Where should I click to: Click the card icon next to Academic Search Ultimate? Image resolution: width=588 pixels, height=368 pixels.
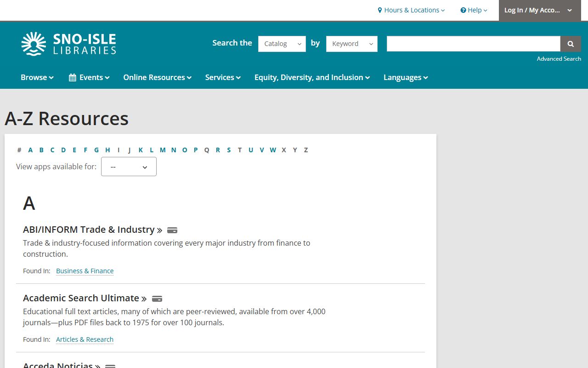pyautogui.click(x=157, y=299)
